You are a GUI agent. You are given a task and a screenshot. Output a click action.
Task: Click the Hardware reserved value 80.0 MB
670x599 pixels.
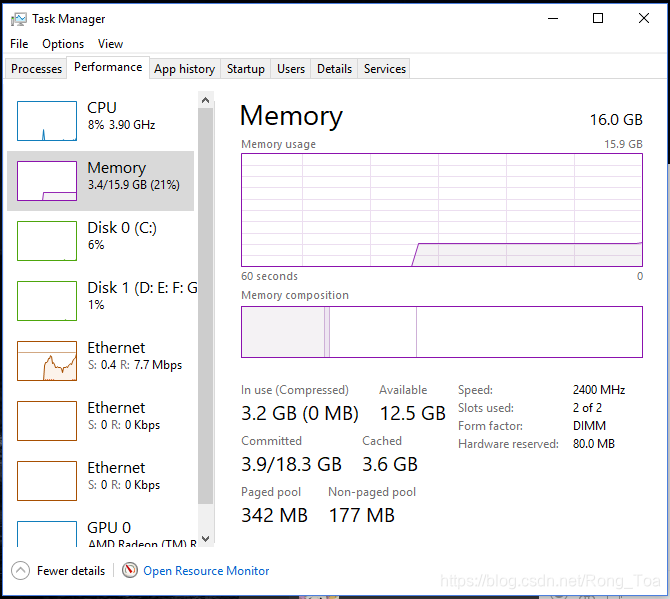click(x=594, y=443)
